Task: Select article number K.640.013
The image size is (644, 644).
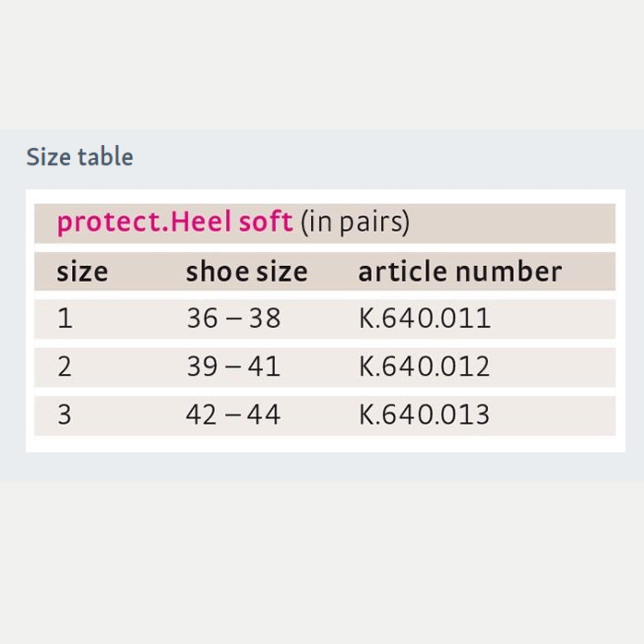Action: click(x=424, y=415)
